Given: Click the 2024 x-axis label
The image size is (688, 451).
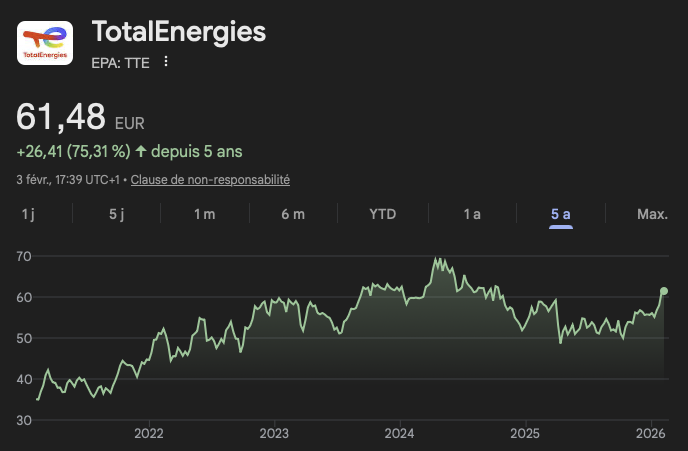Looking at the screenshot, I should coord(399,433).
